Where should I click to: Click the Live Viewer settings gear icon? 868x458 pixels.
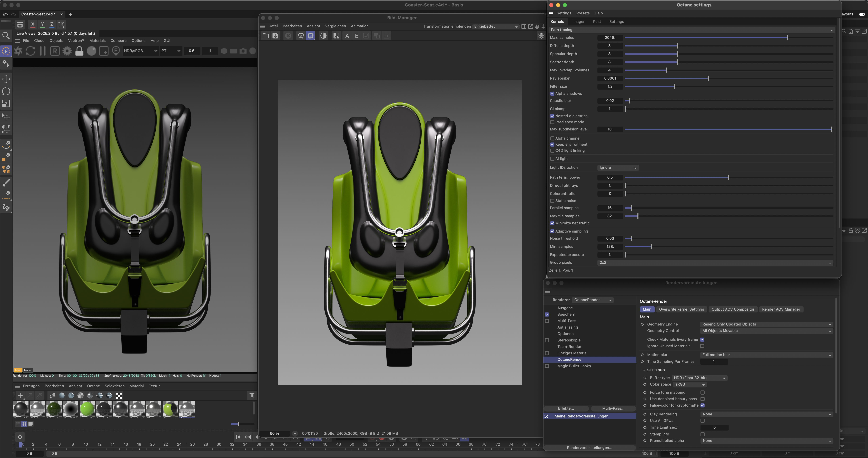coord(67,51)
